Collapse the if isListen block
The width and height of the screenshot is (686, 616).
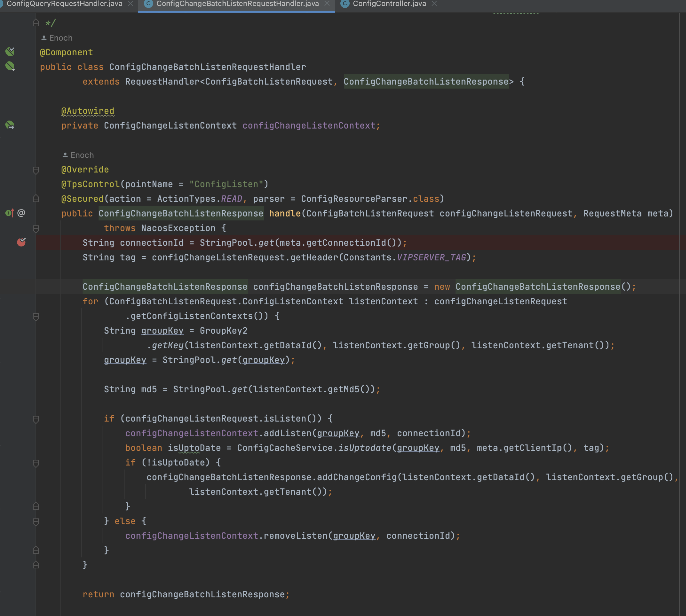pyautogui.click(x=36, y=419)
